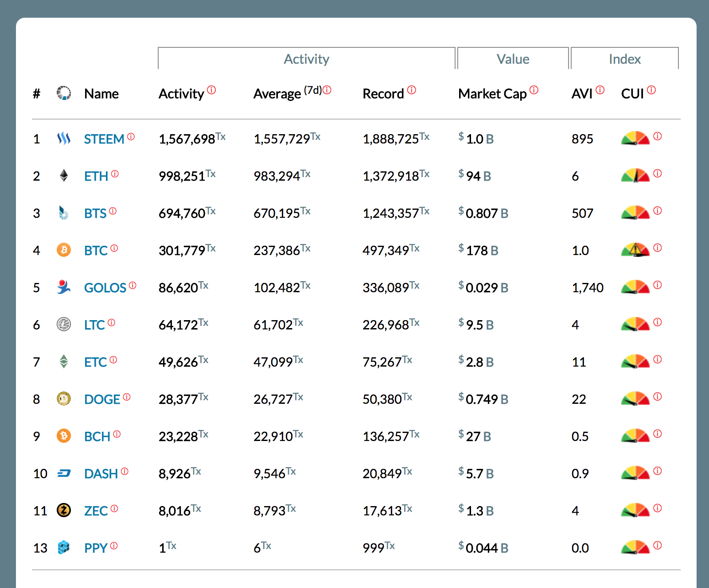Open the ETH link

pos(96,176)
